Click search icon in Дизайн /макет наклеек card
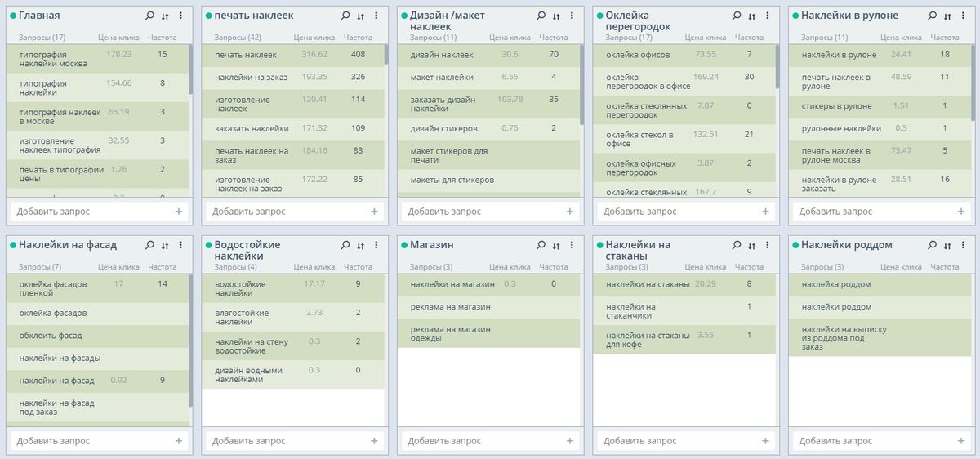The width and height of the screenshot is (980, 459). [x=541, y=16]
